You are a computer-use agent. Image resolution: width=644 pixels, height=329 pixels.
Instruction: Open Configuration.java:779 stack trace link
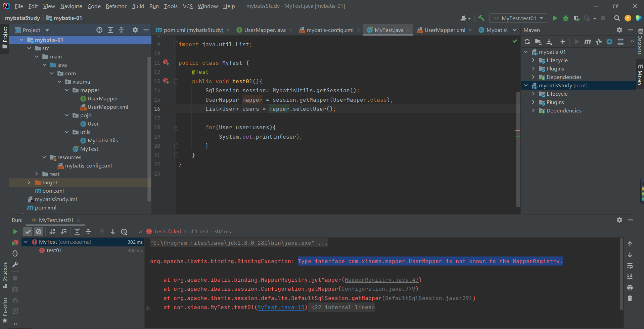[x=378, y=289]
